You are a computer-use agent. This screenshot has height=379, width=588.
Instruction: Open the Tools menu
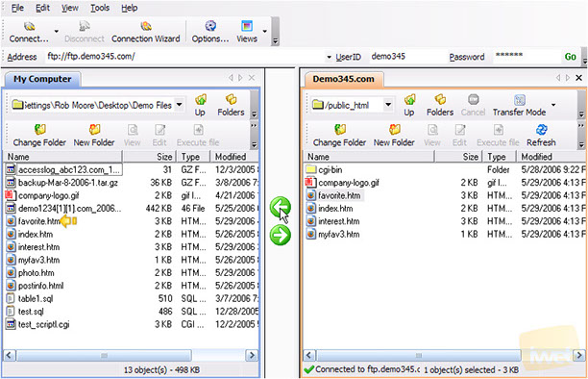[x=100, y=8]
